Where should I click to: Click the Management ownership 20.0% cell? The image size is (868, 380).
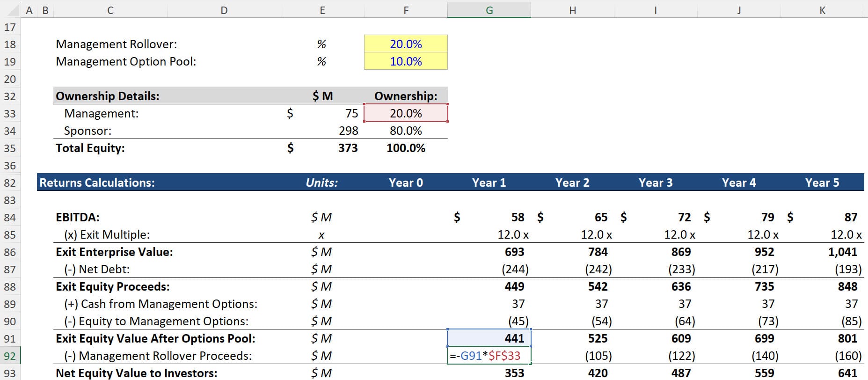click(406, 113)
